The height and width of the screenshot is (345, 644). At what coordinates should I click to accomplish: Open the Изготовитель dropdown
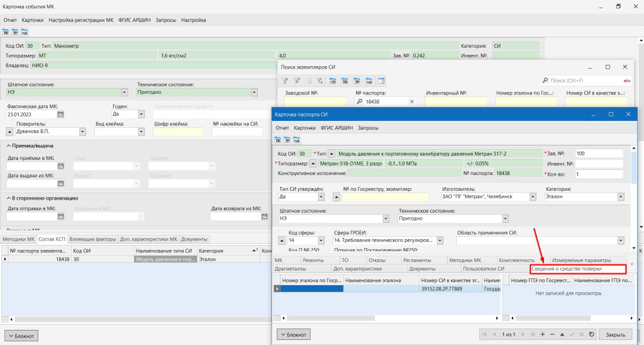point(533,197)
